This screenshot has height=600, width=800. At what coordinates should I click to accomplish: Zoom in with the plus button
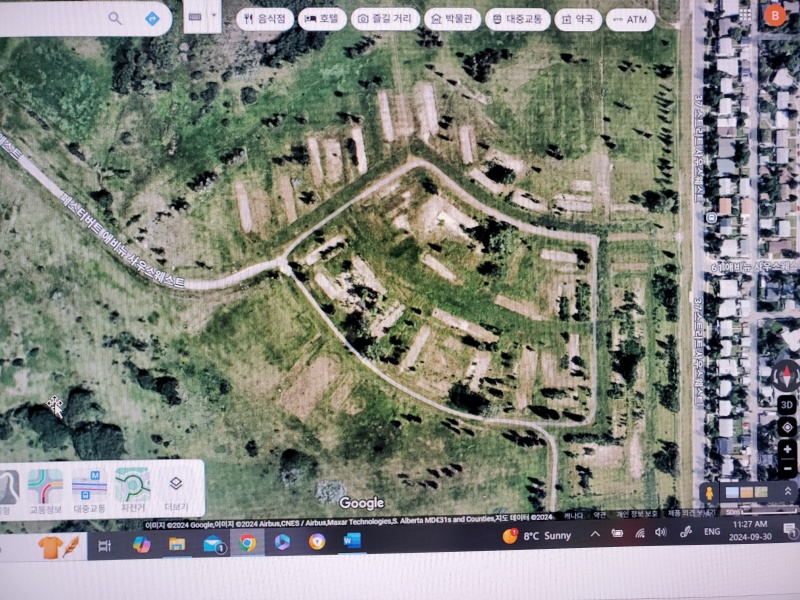[788, 450]
